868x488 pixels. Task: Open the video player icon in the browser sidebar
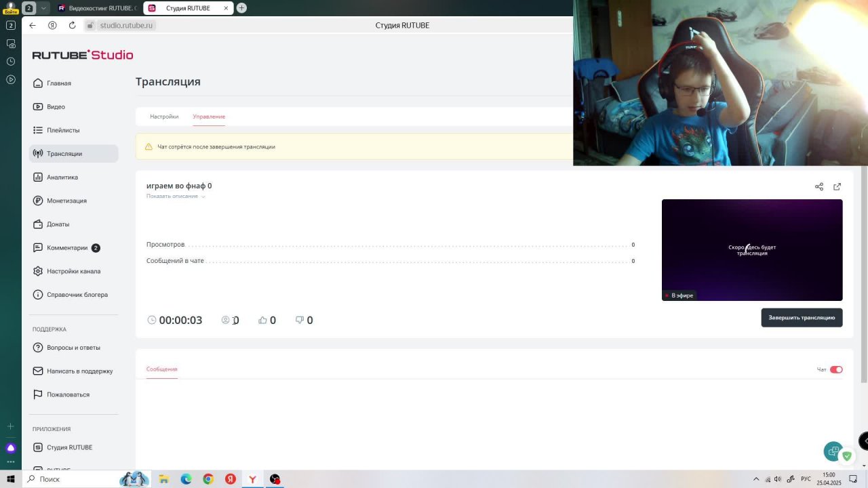(10, 80)
